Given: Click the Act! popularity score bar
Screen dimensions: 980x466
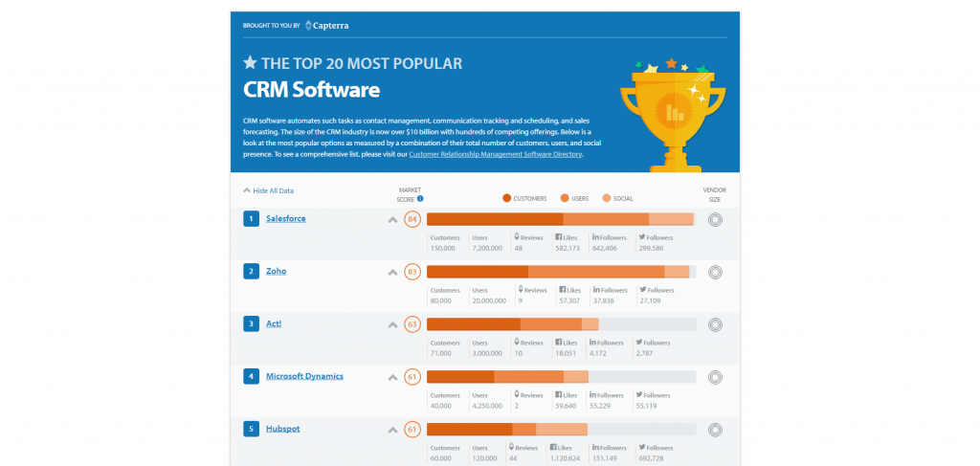Looking at the screenshot, I should coord(561,324).
